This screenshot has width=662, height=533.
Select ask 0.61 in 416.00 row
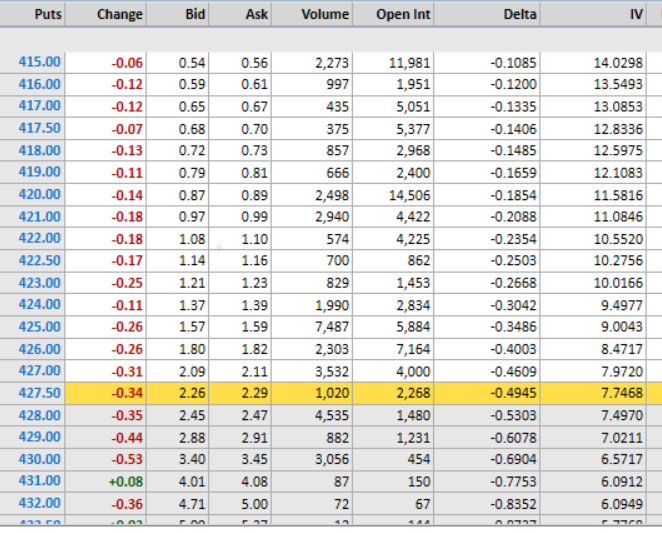254,84
